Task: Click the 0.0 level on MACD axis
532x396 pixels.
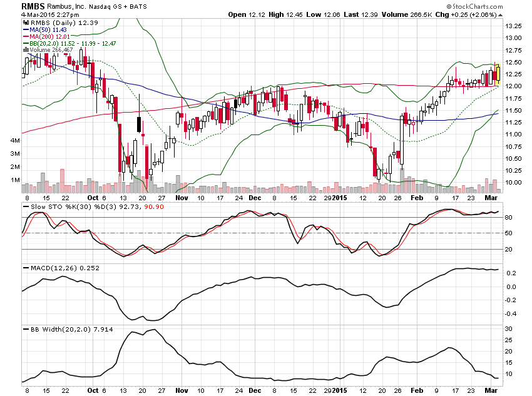Action: coord(512,287)
